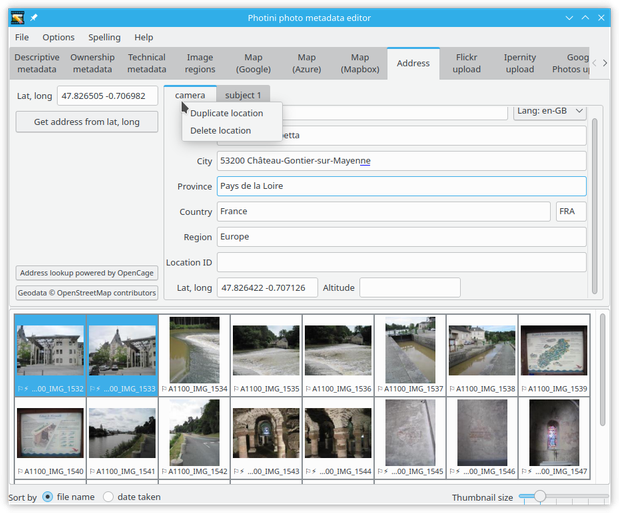Toggle the pin window icon in title bar
Image resolution: width=619 pixels, height=513 pixels.
pyautogui.click(x=34, y=18)
